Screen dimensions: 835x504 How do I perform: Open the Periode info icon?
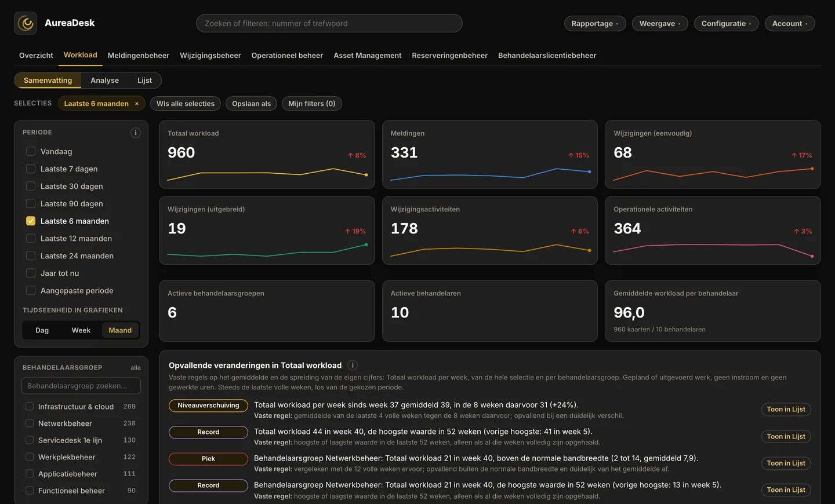136,133
